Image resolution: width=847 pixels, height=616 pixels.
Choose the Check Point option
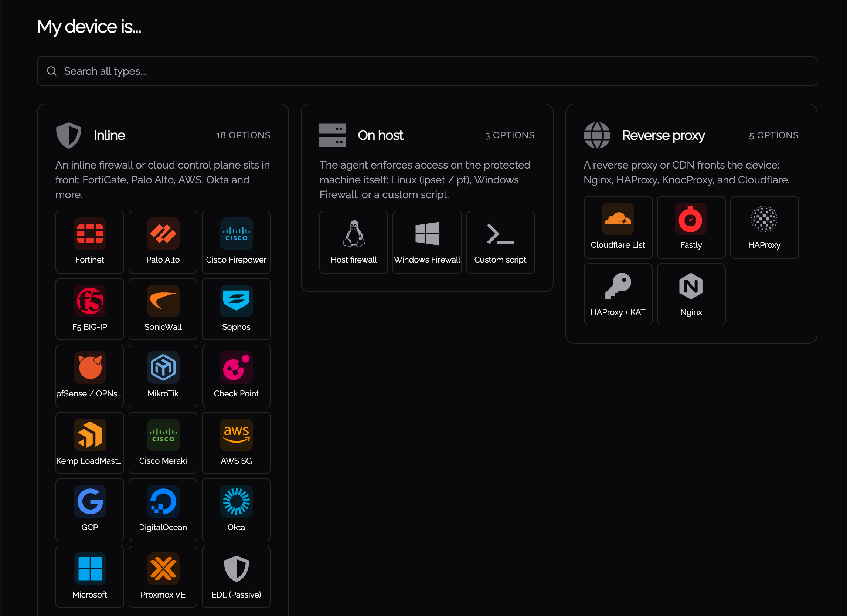pyautogui.click(x=236, y=376)
